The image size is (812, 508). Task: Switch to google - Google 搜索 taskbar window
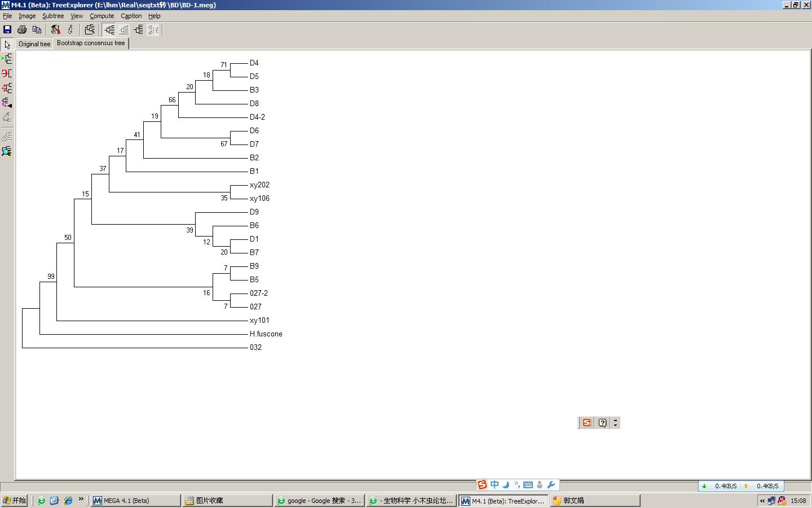pos(320,501)
